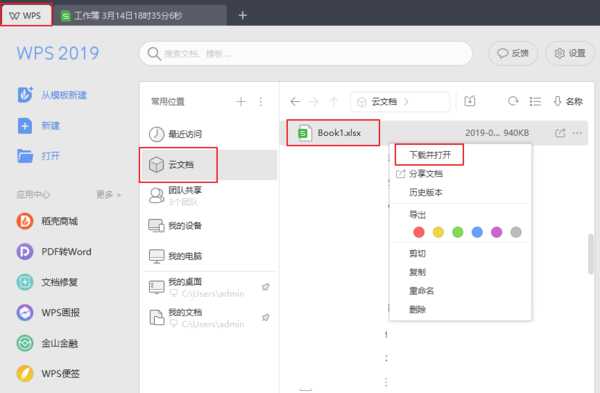The height and width of the screenshot is (393, 600).
Task: Open the 设置 settings button
Action: [570, 53]
